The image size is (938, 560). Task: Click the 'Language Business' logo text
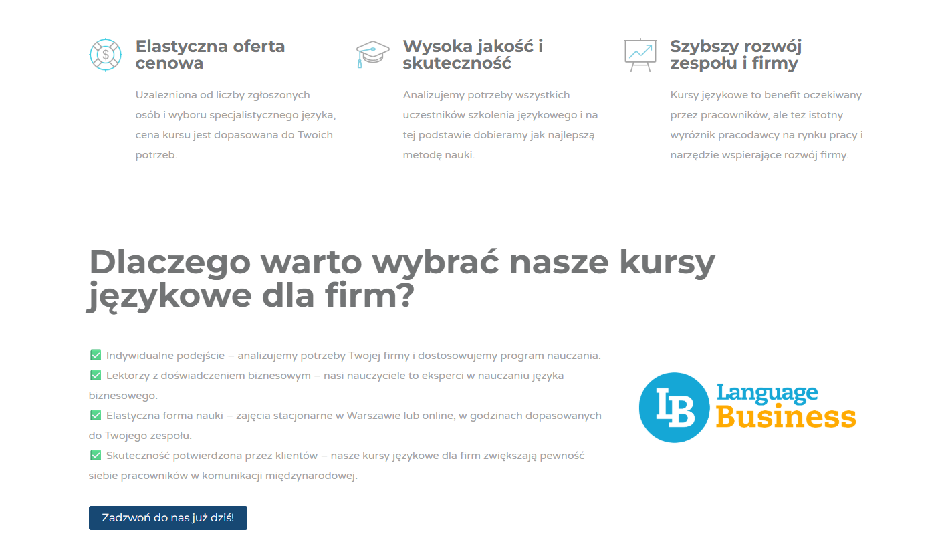(x=785, y=406)
